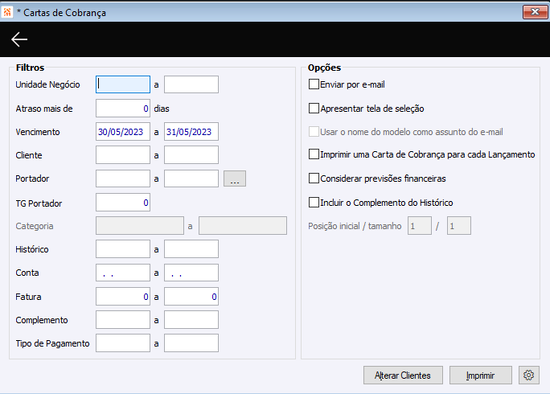Click the Opções group label
Screen dimensions: 550x394
click(324, 67)
